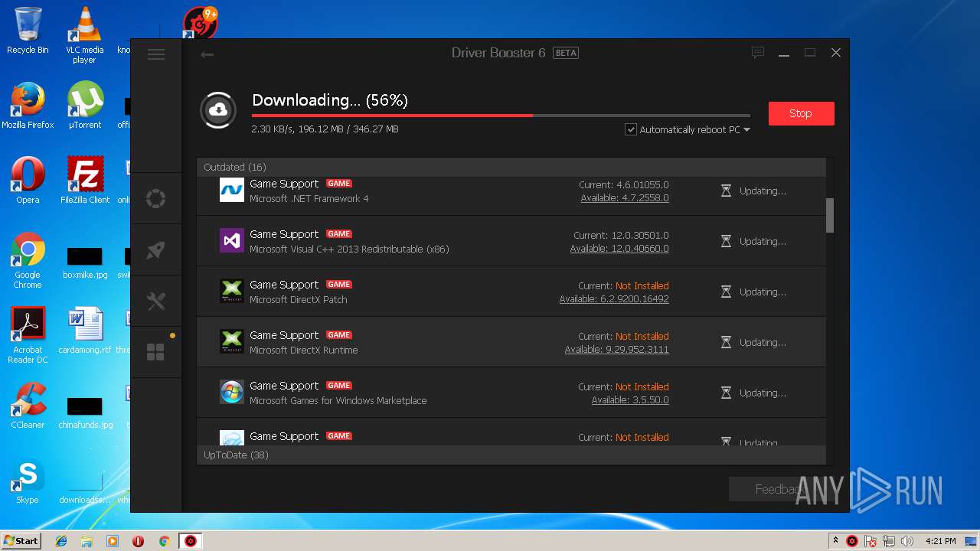Launch Internet Explorer from the taskbar
This screenshot has height=551, width=980.
(x=61, y=541)
